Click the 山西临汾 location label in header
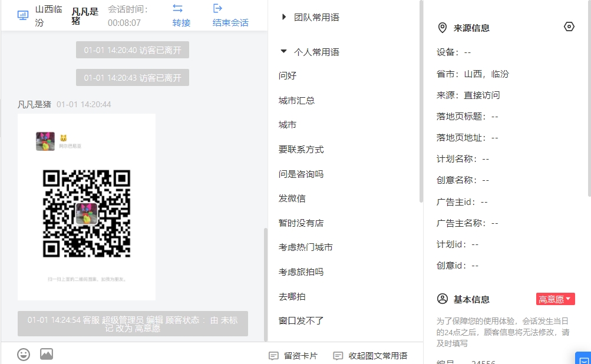Screen dimensions: 591x364 click(49, 16)
